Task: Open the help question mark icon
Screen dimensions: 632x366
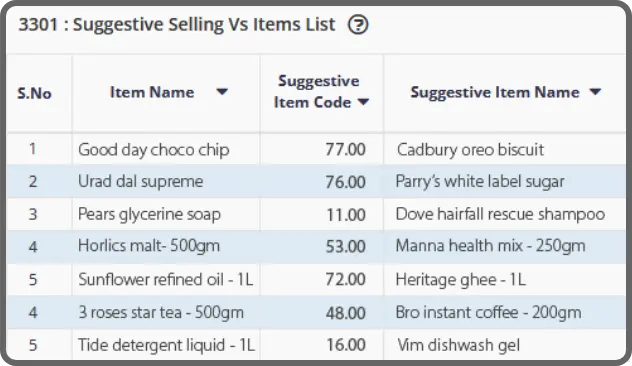Action: [x=358, y=25]
